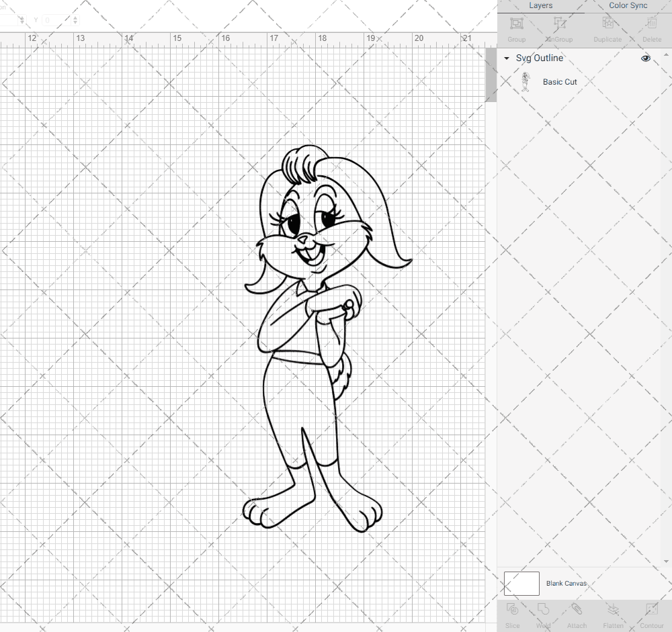Viewport: 672px width, 632px height.
Task: Click the X position stepper arrows
Action: (x=22, y=21)
